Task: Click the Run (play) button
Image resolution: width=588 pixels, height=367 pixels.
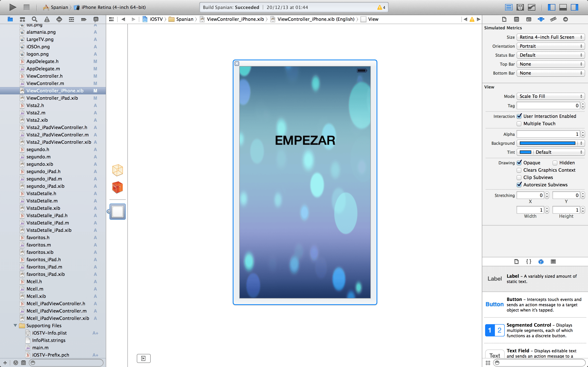Action: [13, 7]
